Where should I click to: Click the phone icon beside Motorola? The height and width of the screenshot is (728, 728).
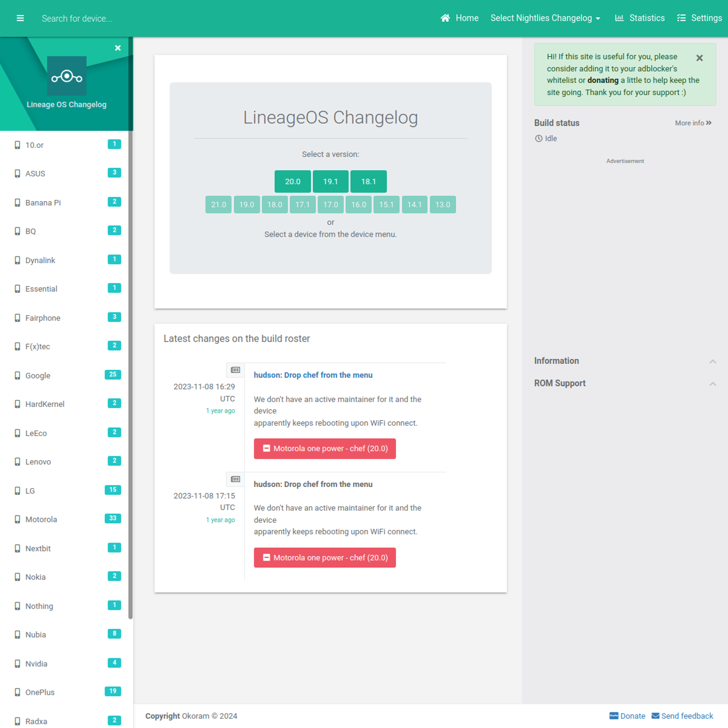17,519
